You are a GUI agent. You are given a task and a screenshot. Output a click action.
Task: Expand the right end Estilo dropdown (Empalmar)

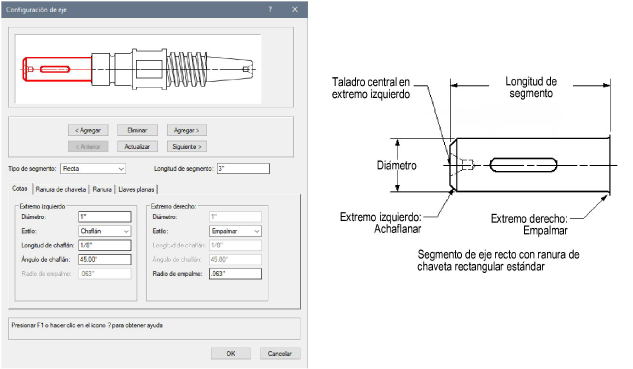coord(235,231)
